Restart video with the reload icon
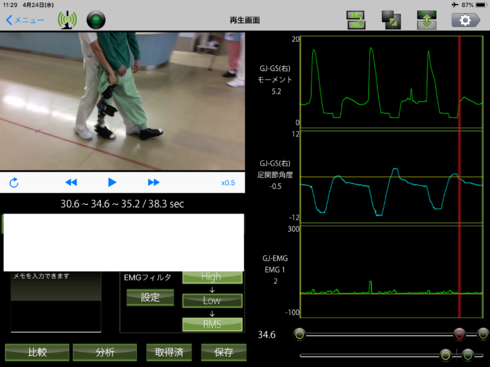Viewport: 490px width, 367px height. [x=14, y=183]
